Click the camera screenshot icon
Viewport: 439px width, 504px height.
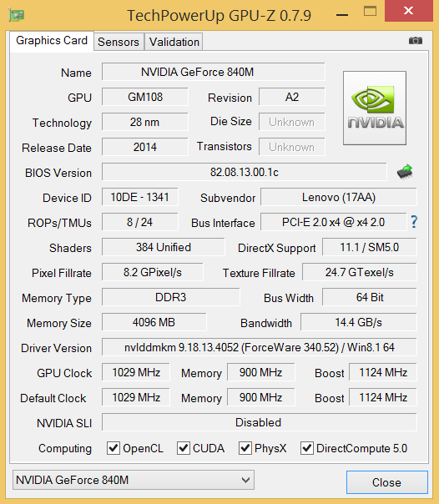416,41
